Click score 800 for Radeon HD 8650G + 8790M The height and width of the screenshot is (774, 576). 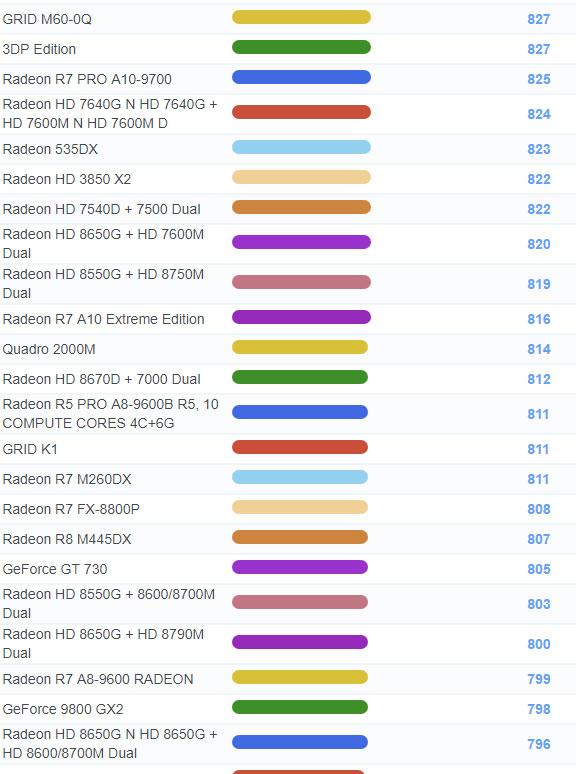[538, 644]
